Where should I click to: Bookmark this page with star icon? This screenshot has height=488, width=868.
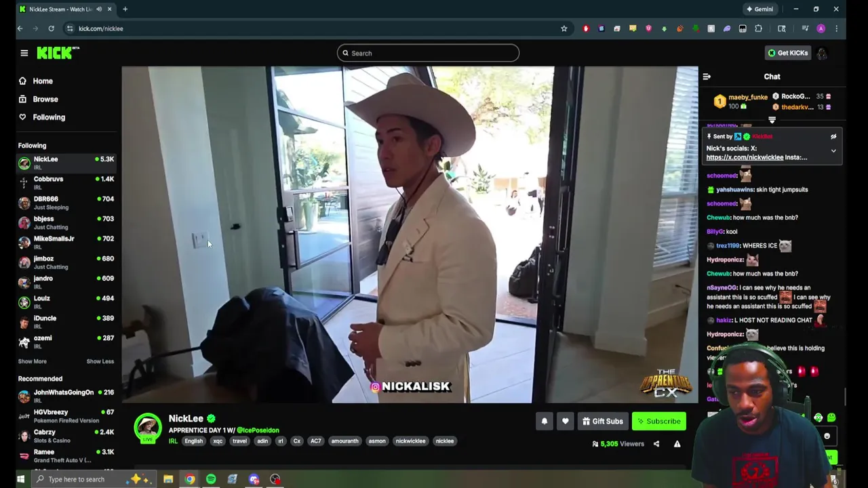(x=564, y=28)
